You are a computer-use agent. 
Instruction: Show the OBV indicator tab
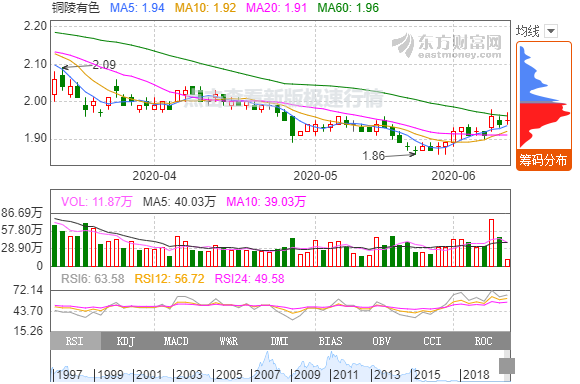tap(381, 341)
